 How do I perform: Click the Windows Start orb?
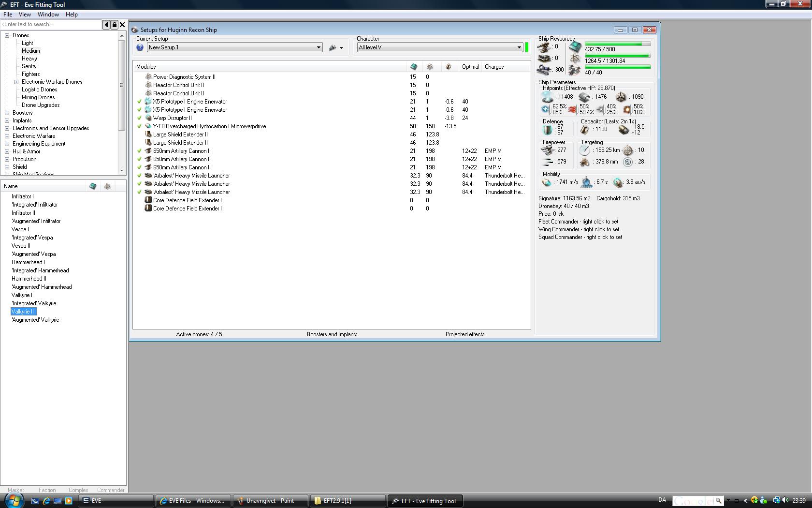[x=14, y=500]
